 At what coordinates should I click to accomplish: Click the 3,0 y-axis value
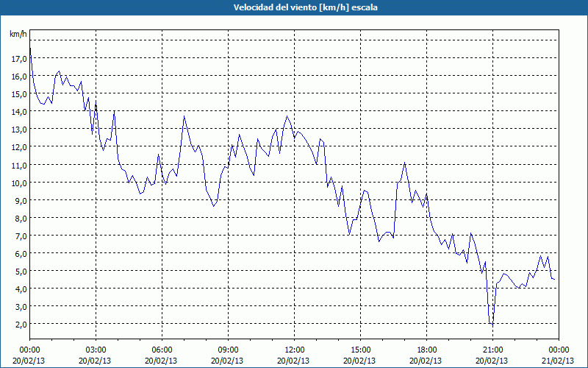[x=21, y=306]
